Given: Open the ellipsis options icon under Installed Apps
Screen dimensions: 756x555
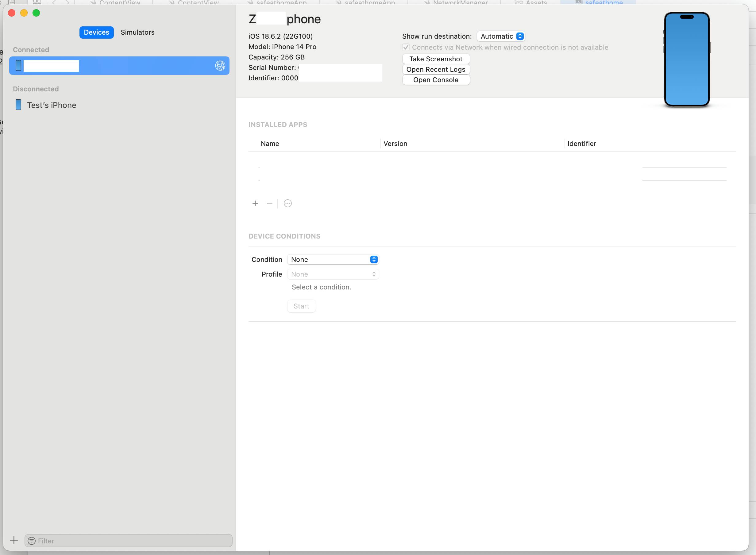Looking at the screenshot, I should [x=288, y=203].
